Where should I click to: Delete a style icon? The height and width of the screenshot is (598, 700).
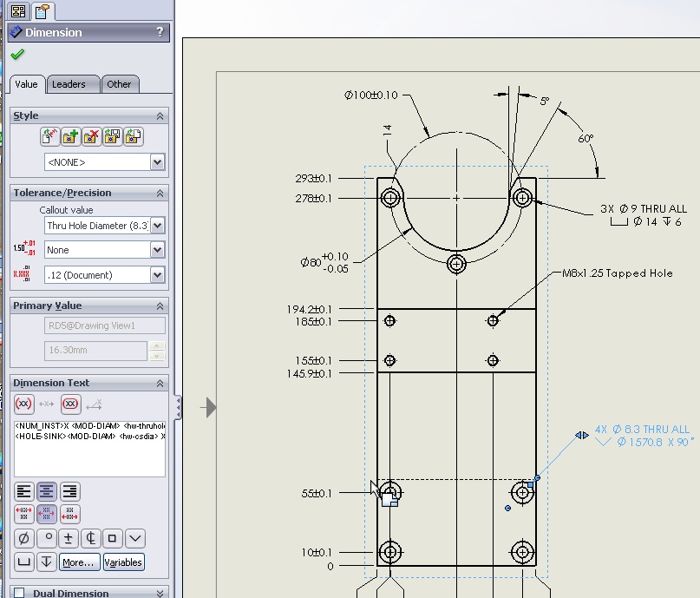pos(92,136)
